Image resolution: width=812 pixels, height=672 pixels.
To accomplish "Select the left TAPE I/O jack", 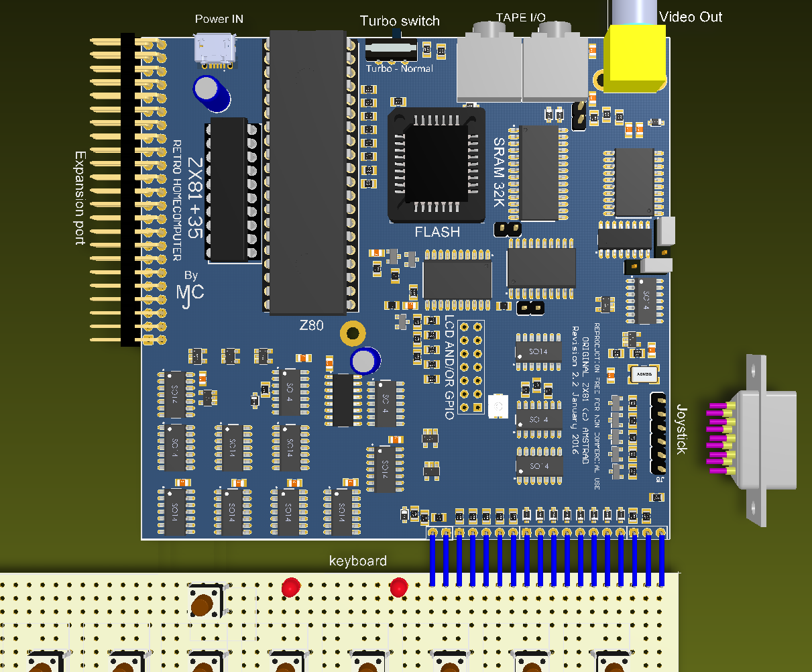I will click(x=489, y=61).
